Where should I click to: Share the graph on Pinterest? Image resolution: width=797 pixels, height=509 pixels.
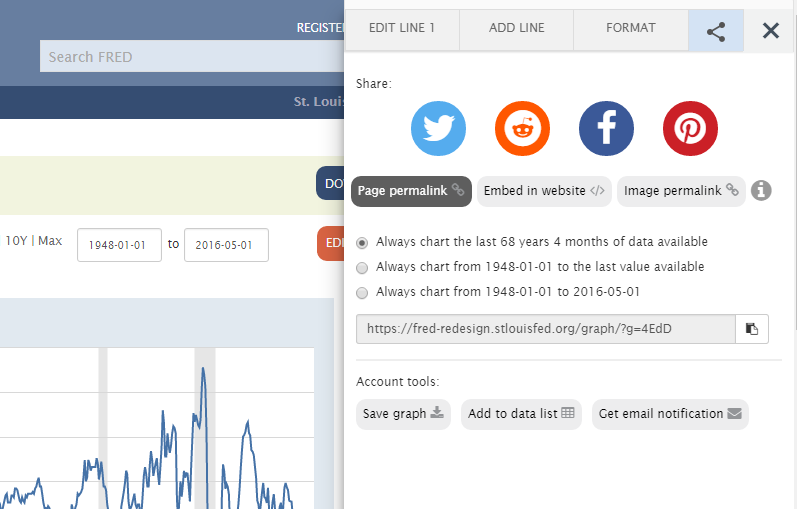coord(690,128)
